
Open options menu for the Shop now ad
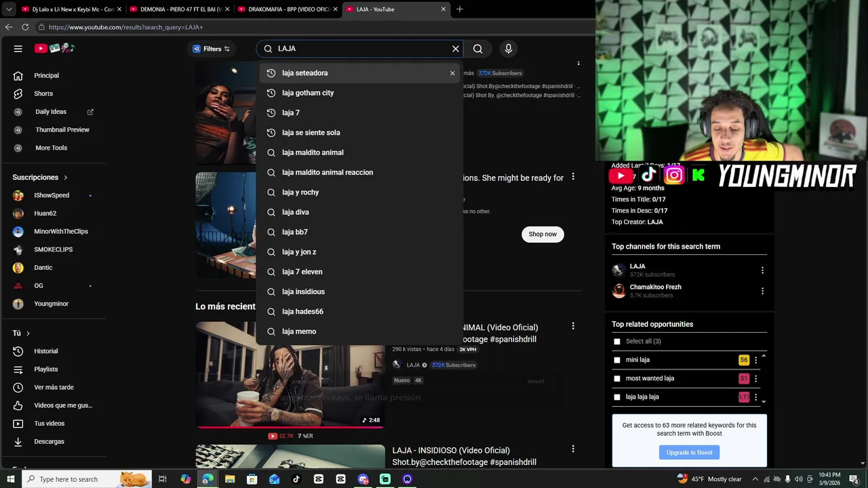(573, 177)
